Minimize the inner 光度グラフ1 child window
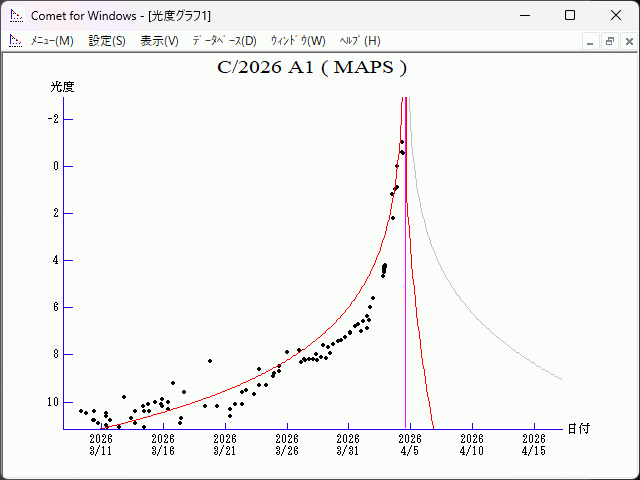 click(591, 41)
